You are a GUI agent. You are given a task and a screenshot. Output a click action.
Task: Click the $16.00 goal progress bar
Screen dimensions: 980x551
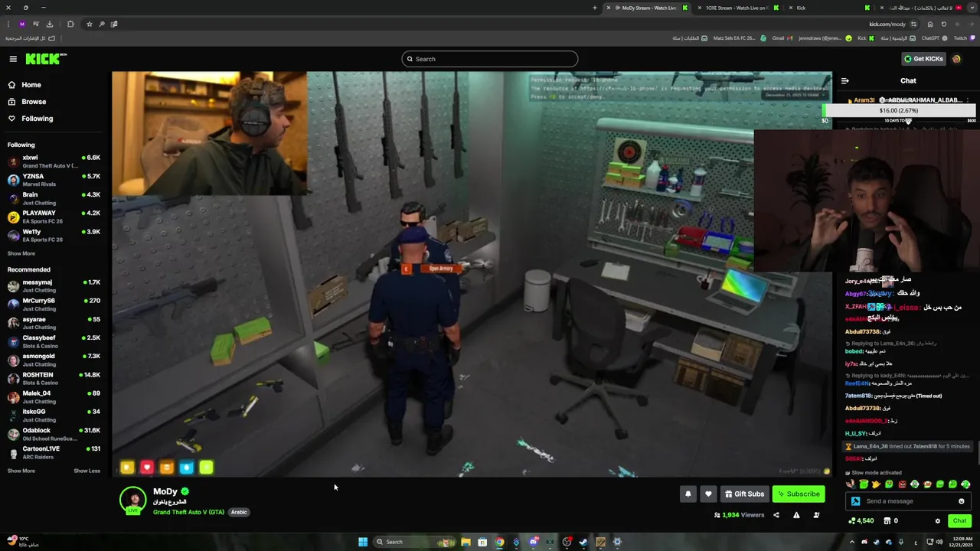(x=898, y=111)
